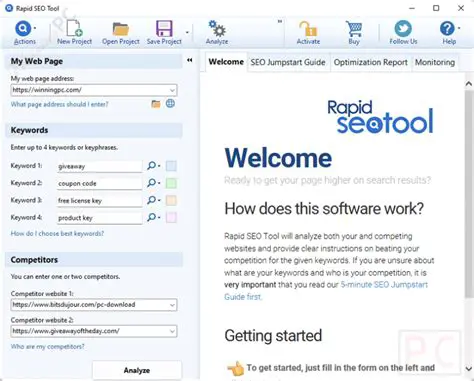Click the vertical scrollbar thumb
474x381 pixels.
coord(469,193)
